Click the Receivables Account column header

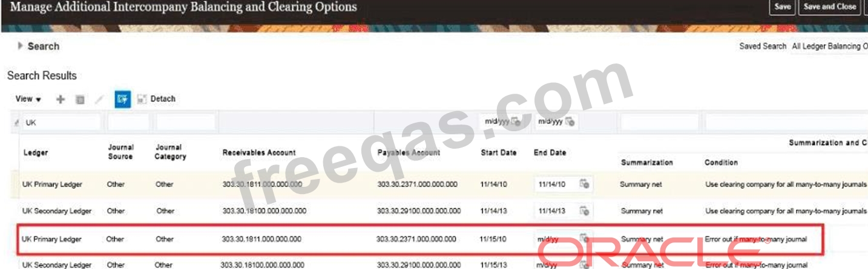point(259,153)
